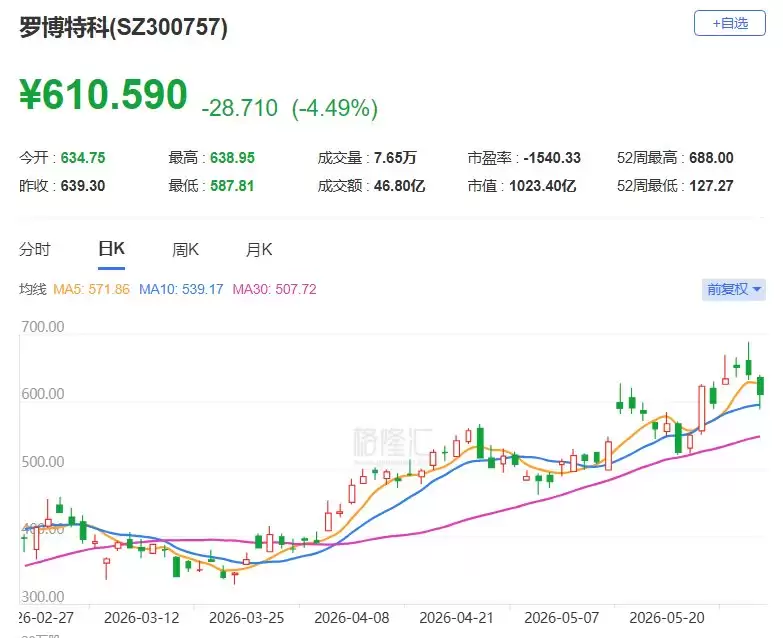Click the MA30: 507.72 indicator label
This screenshot has width=783, height=638.
click(275, 289)
